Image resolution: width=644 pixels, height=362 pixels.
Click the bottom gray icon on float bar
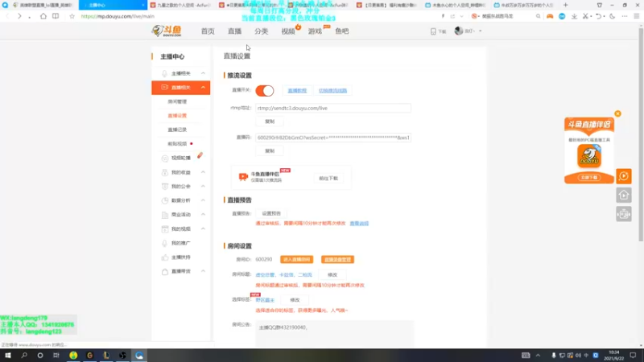[623, 214]
